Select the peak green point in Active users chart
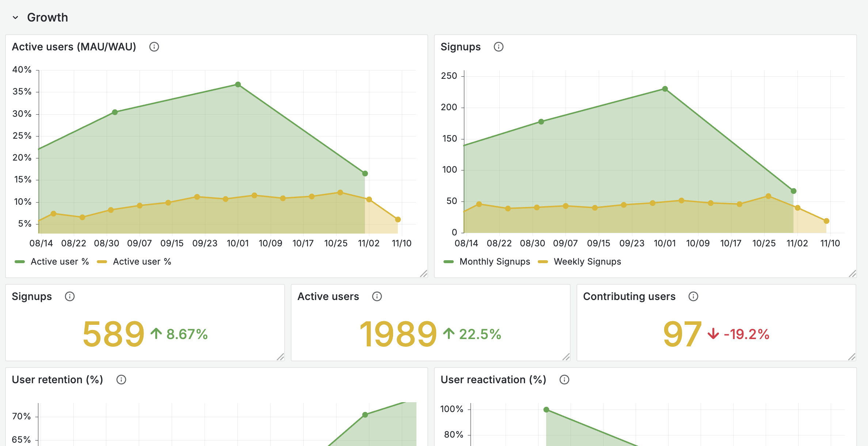 [238, 84]
